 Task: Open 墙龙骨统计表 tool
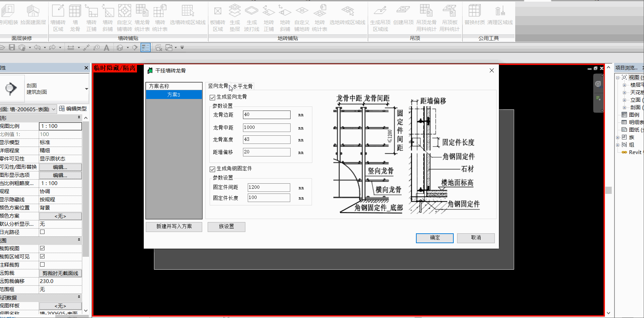click(142, 18)
